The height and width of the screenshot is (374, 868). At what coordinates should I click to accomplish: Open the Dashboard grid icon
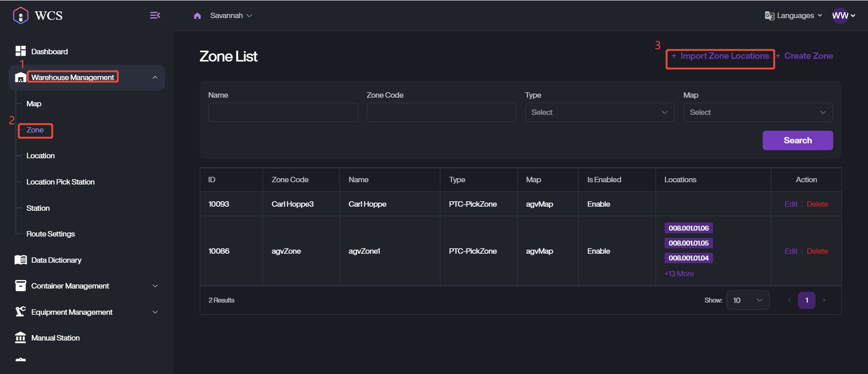coord(20,51)
